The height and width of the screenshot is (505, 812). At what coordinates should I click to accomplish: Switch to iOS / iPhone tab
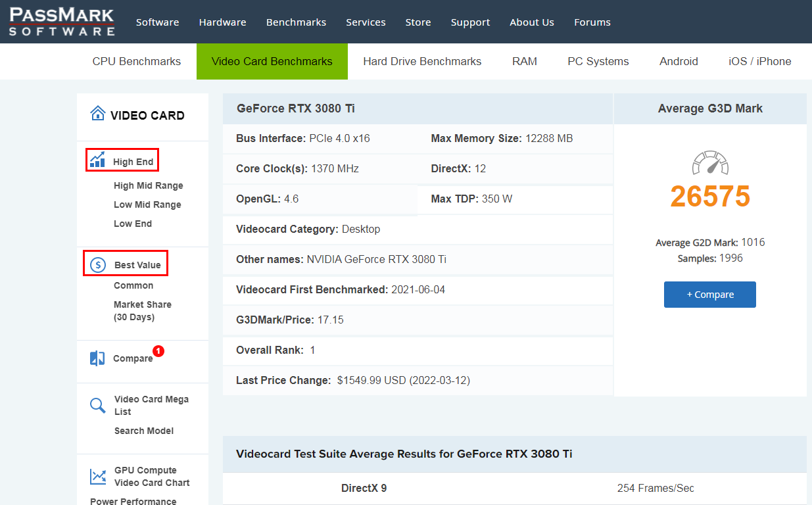coord(760,61)
